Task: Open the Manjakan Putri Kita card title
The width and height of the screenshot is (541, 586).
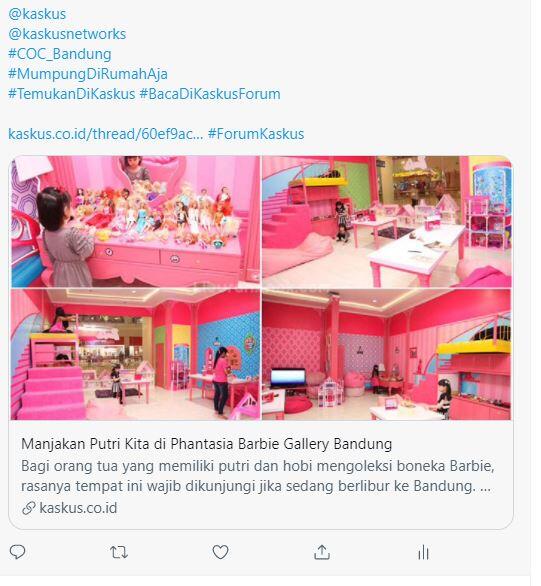Action: [207, 444]
